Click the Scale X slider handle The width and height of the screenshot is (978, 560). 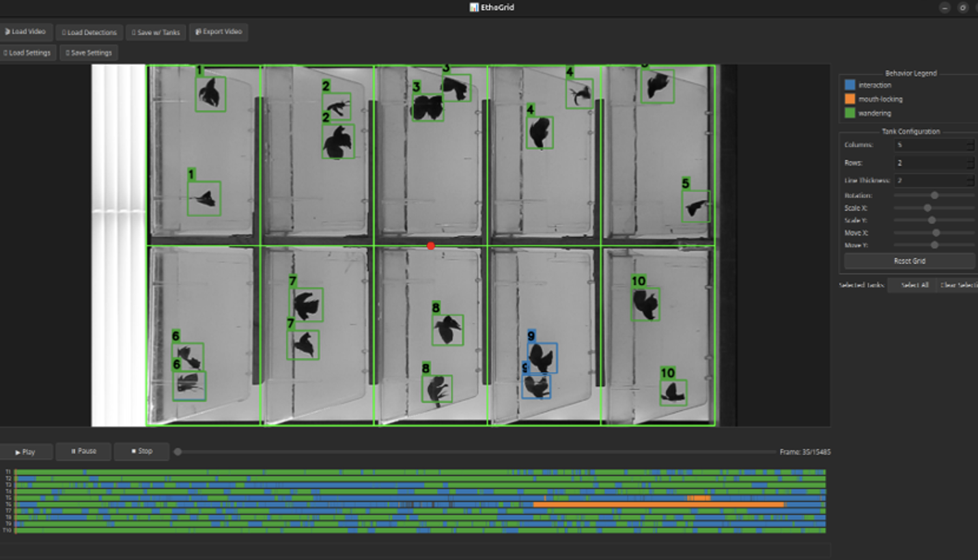tap(927, 208)
